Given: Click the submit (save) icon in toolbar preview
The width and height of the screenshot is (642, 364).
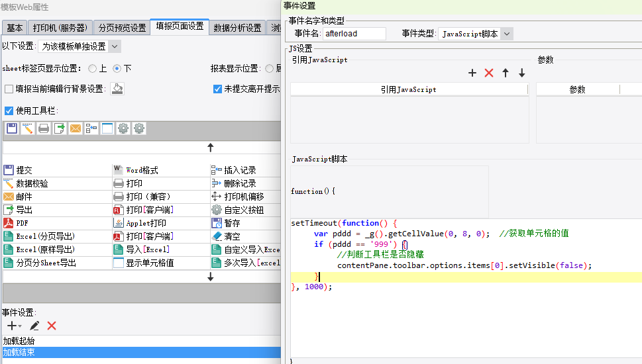Looking at the screenshot, I should [x=12, y=128].
